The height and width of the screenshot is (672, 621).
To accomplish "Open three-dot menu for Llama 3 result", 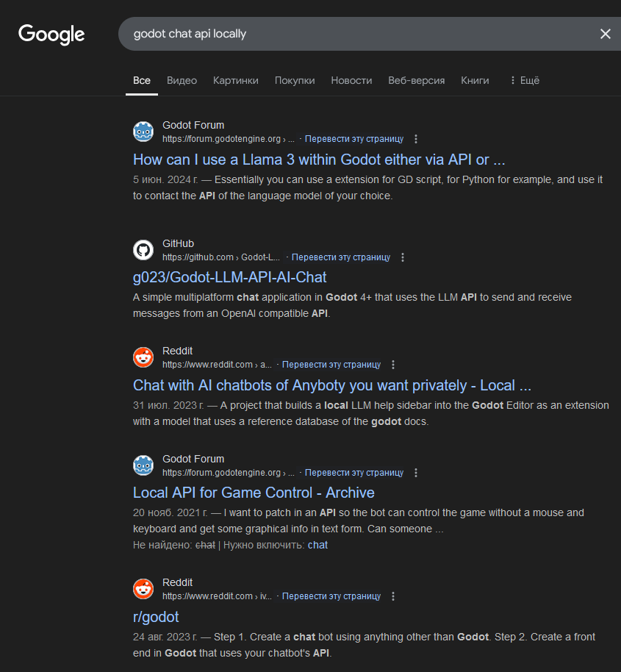I will coord(416,139).
